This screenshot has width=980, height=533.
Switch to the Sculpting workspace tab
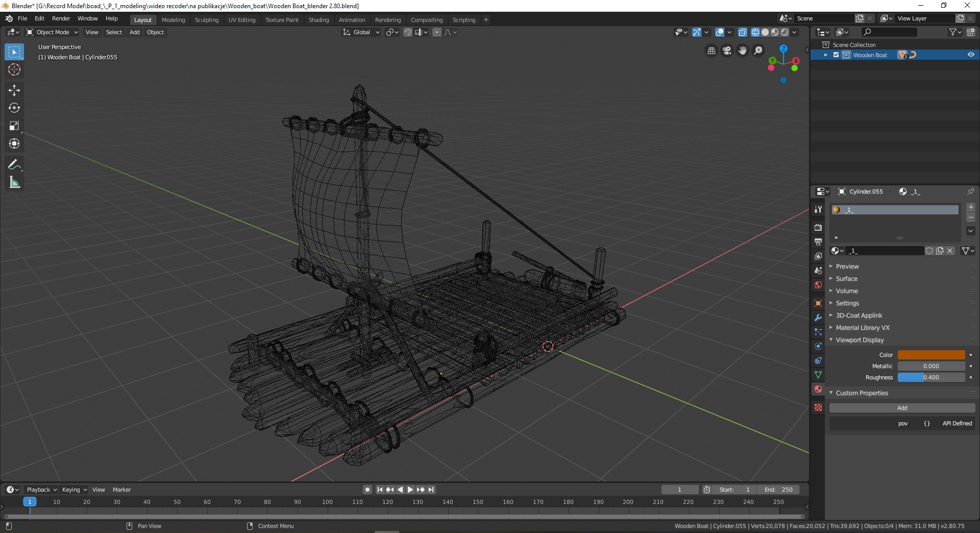pyautogui.click(x=207, y=20)
